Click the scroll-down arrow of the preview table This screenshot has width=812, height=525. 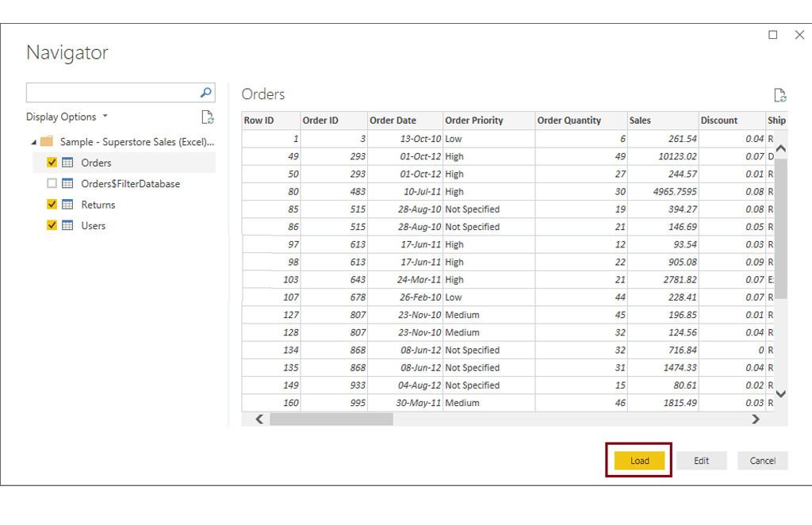pyautogui.click(x=781, y=394)
